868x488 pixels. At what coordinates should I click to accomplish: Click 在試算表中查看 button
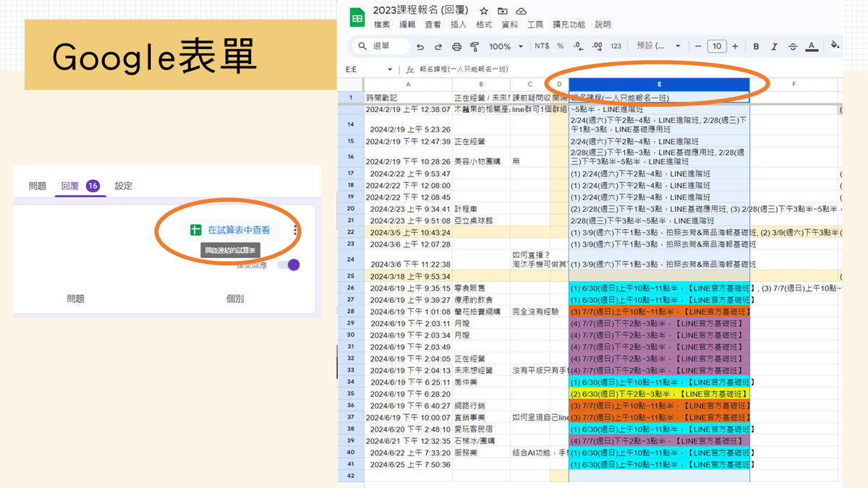(x=231, y=230)
